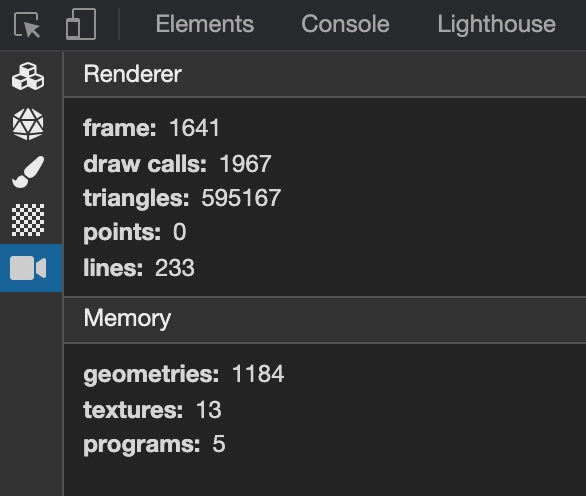The width and height of the screenshot is (586, 496).
Task: Activate the inspect element pointer icon
Action: pos(27,25)
